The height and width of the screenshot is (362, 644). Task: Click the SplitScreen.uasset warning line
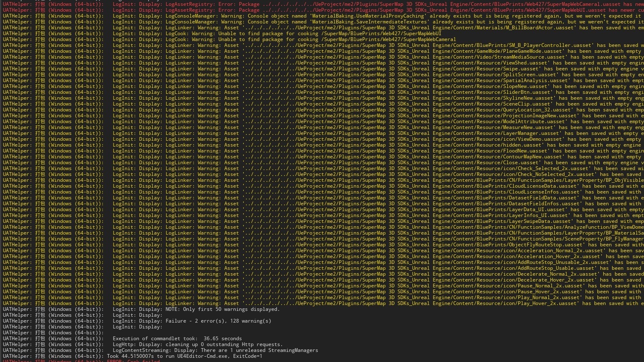pos(323,75)
